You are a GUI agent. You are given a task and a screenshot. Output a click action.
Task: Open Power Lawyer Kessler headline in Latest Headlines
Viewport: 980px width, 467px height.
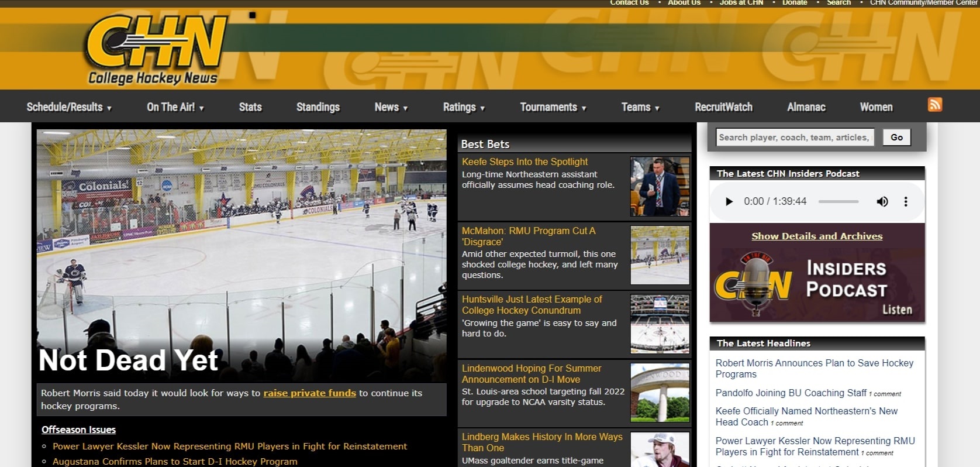pyautogui.click(x=815, y=447)
